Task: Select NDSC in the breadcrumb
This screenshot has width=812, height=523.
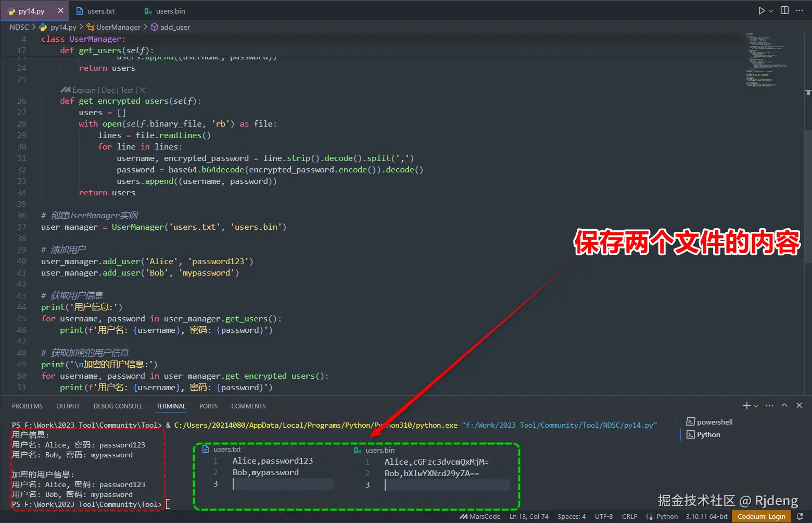Action: click(19, 27)
